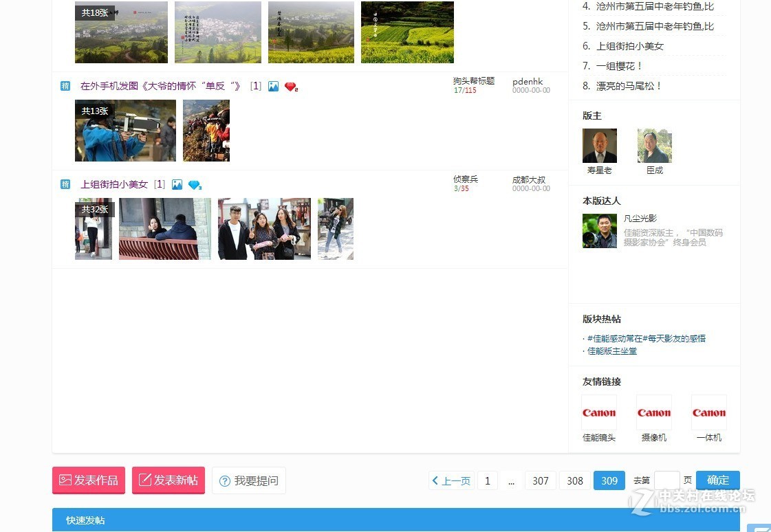Viewport: 771px width, 532px height.
Task: Open moderator 寿星老's profile
Action: pos(599,145)
